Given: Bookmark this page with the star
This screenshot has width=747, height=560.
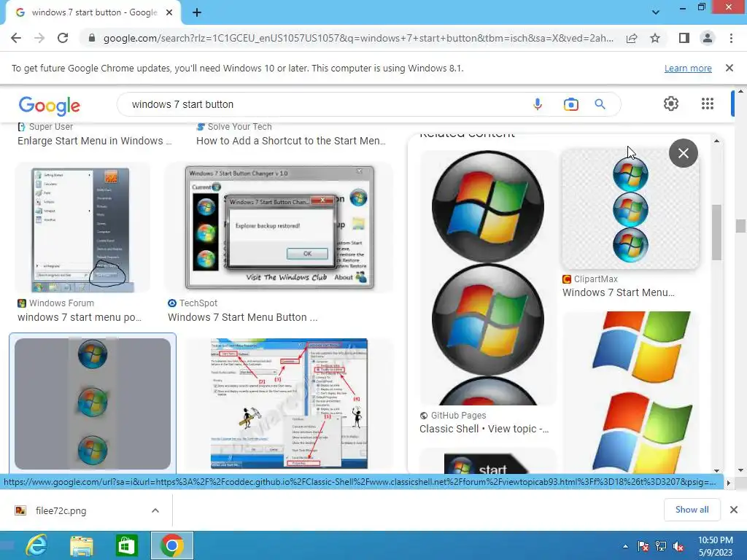Looking at the screenshot, I should point(655,38).
